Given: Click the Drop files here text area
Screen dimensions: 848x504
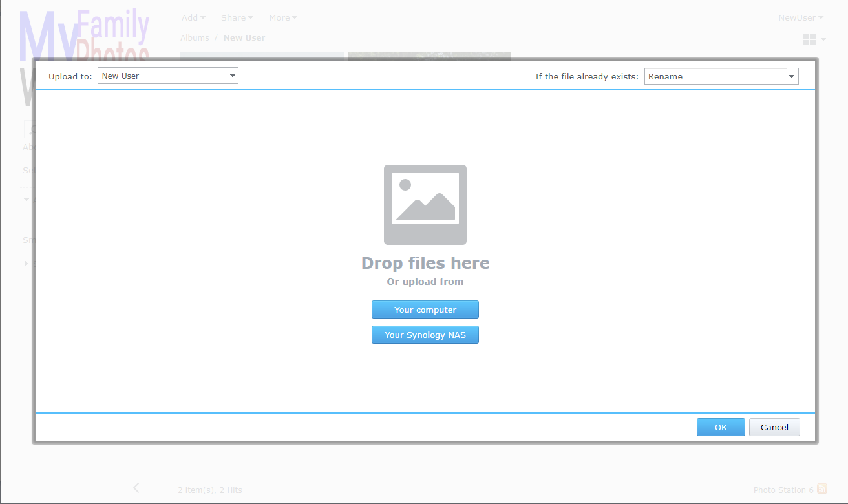Looking at the screenshot, I should (x=425, y=264).
